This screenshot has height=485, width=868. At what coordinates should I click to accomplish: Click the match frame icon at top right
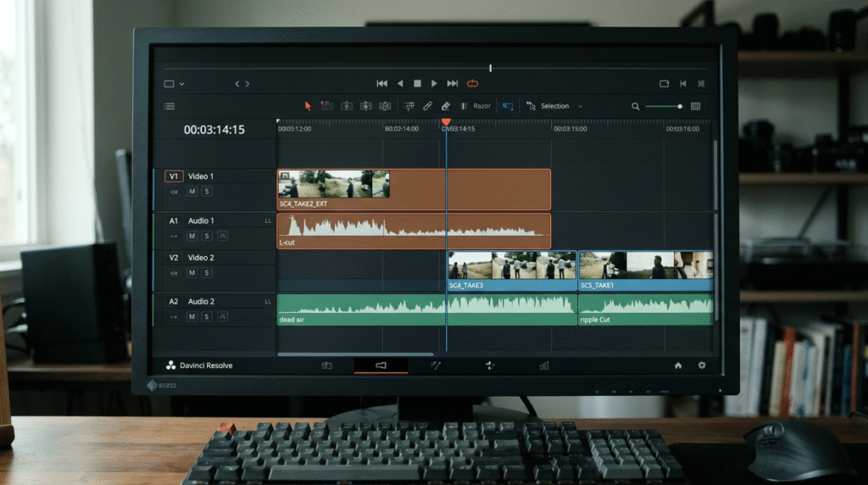[665, 84]
